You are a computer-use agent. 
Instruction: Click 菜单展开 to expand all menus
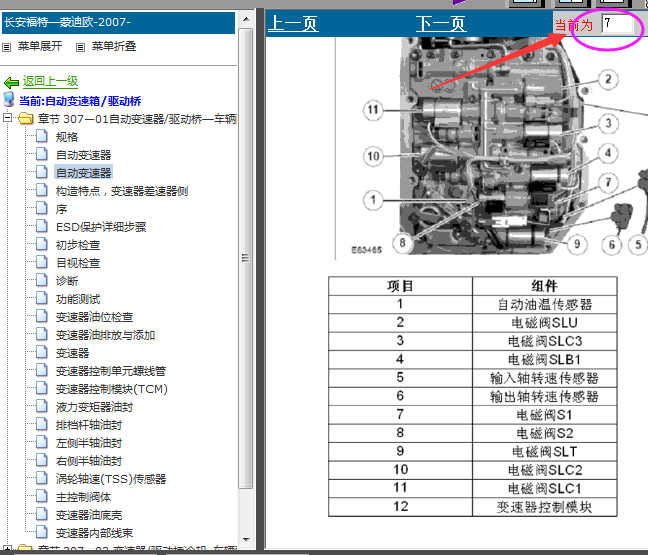pyautogui.click(x=40, y=46)
